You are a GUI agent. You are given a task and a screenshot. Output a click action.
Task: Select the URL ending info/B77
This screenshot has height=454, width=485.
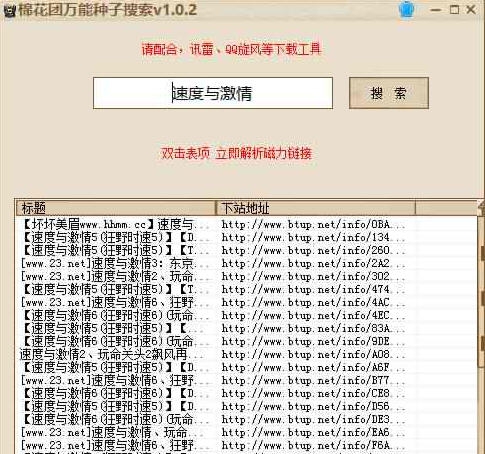[313, 380]
